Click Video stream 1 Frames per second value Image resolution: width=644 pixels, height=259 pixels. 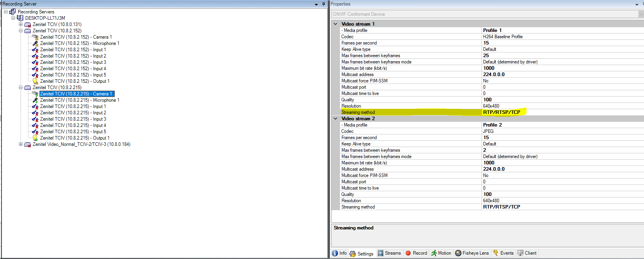(486, 43)
